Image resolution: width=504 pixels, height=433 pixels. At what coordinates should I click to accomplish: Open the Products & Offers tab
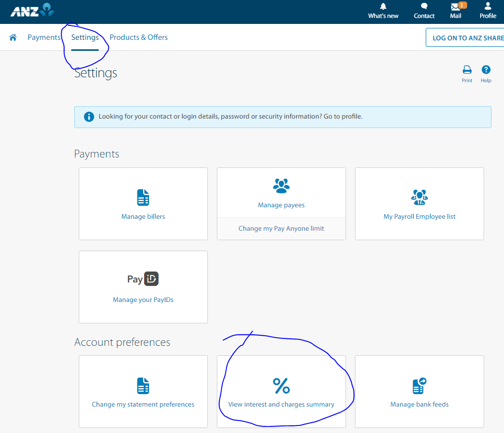pos(139,37)
